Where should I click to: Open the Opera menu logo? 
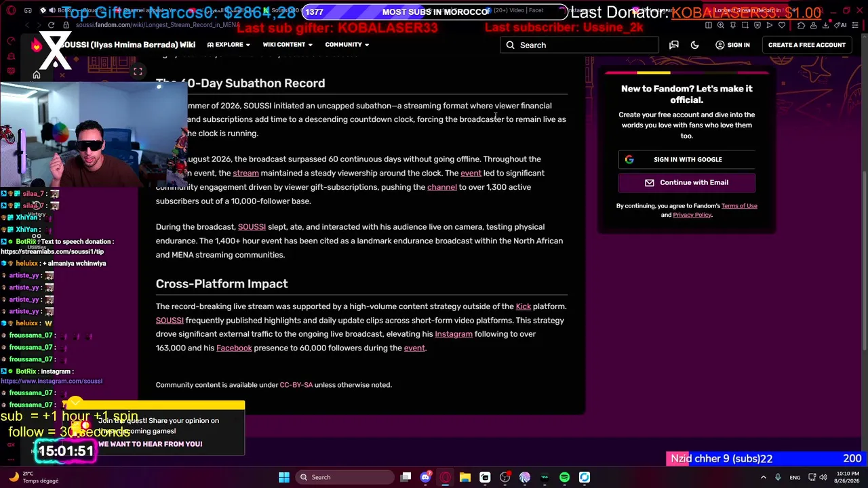(x=11, y=10)
